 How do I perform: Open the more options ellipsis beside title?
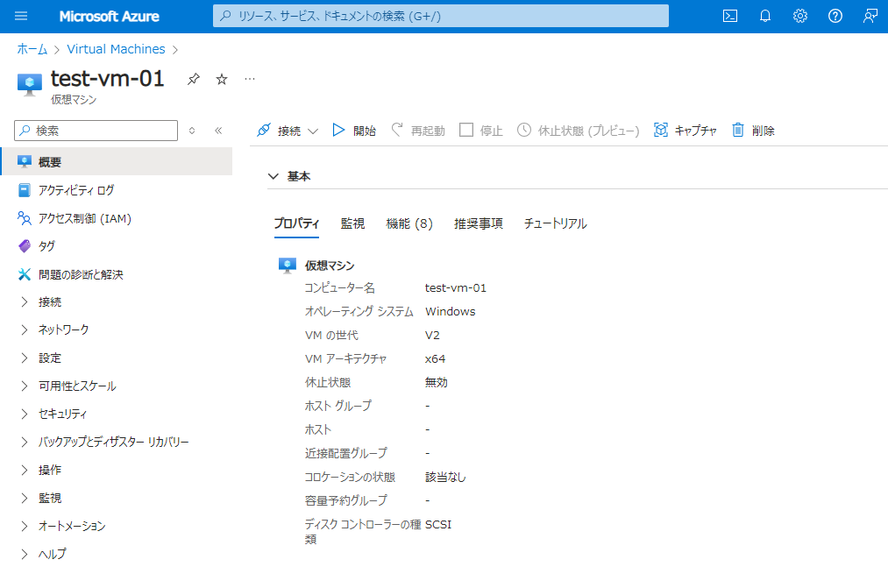tap(250, 79)
